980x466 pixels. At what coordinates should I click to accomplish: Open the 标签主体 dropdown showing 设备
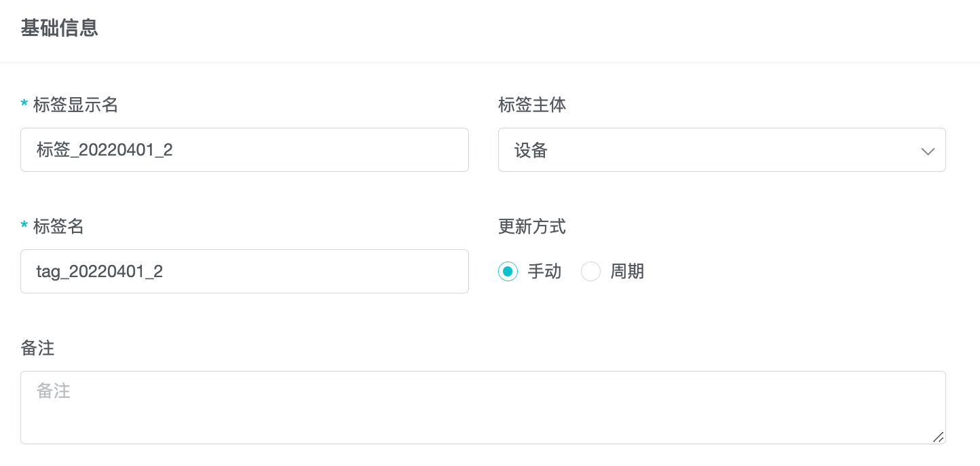tap(721, 150)
